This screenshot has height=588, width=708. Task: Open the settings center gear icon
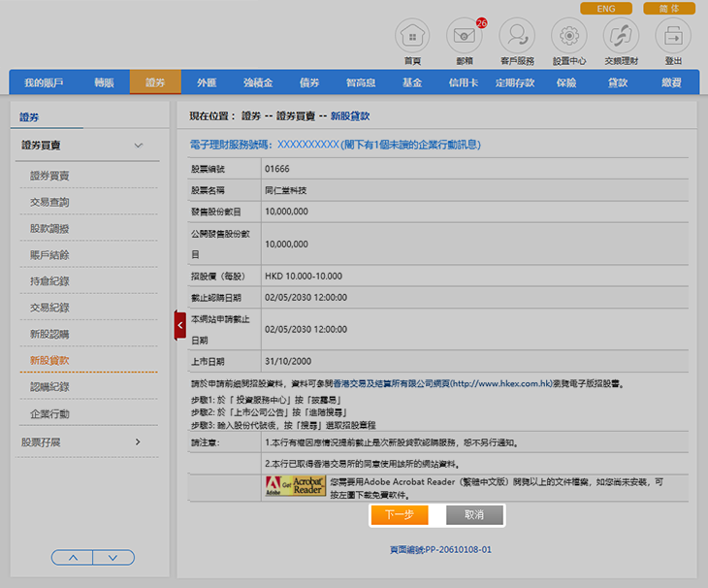[568, 37]
